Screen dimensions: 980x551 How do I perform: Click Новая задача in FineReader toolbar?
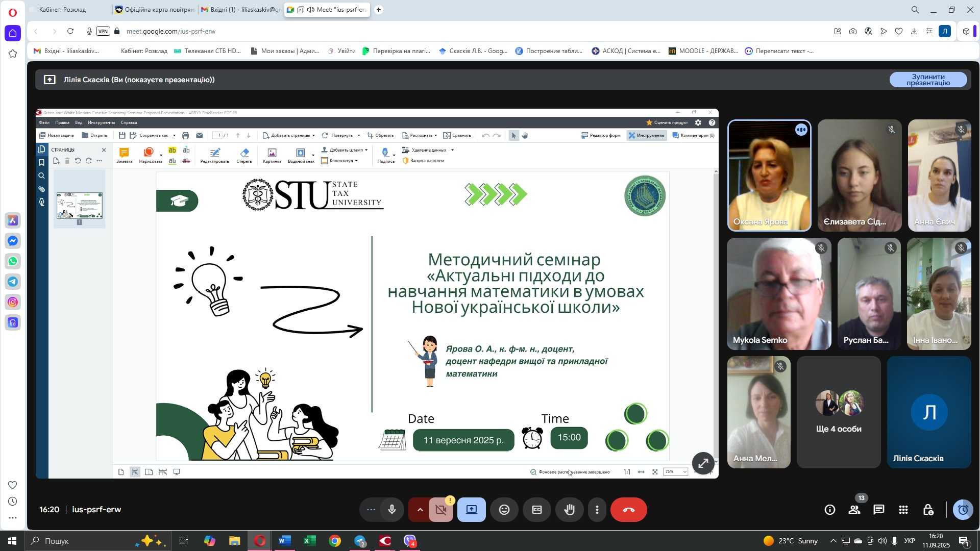57,135
